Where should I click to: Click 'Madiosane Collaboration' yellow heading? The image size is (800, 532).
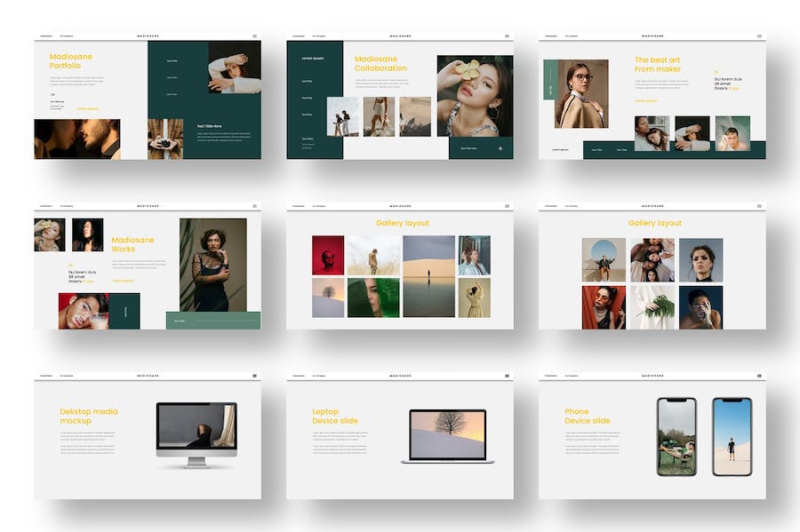(x=380, y=64)
